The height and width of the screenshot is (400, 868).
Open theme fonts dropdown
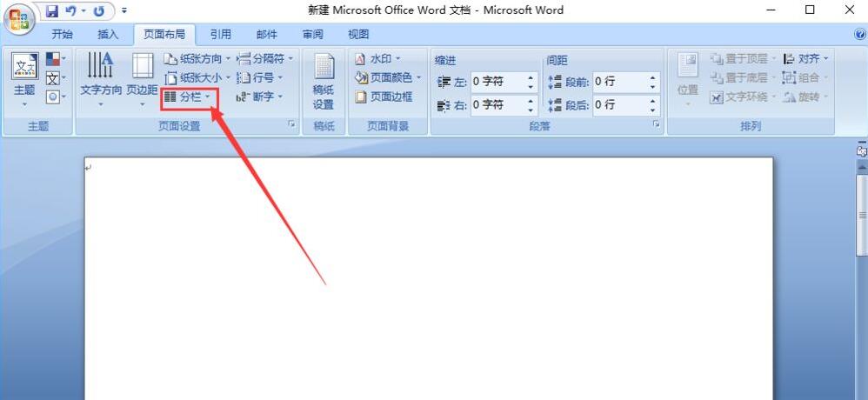pos(56,78)
